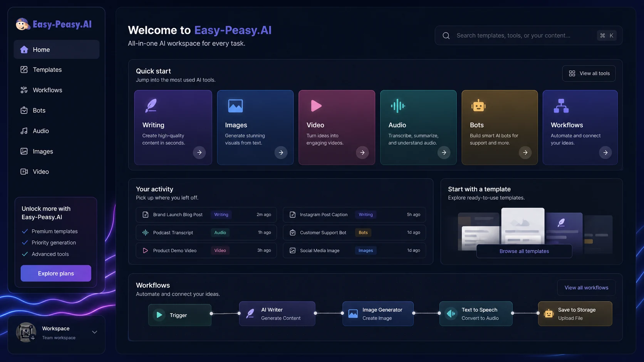Open Video card arrow button
644x362 pixels.
click(362, 153)
